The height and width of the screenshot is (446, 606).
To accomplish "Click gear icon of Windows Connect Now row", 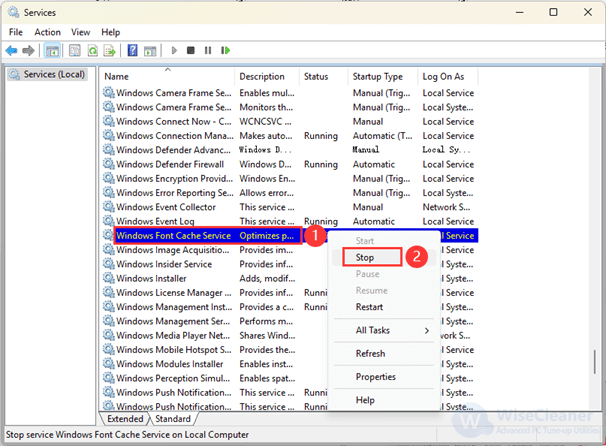I will [109, 121].
